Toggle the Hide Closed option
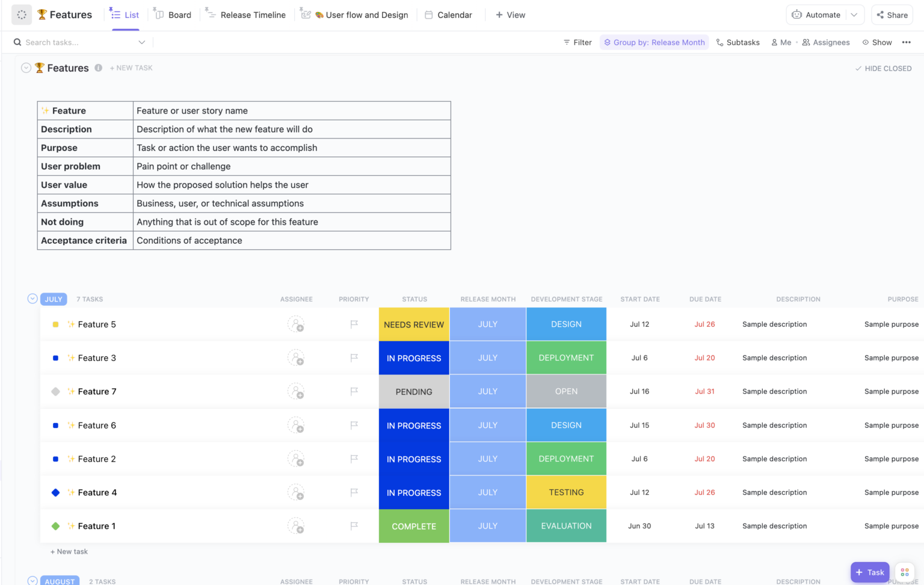The height and width of the screenshot is (585, 924). pyautogui.click(x=883, y=68)
